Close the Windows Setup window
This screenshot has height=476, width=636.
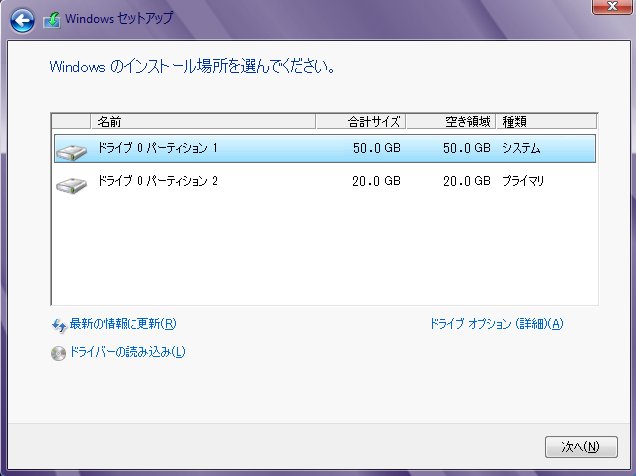(x=612, y=7)
